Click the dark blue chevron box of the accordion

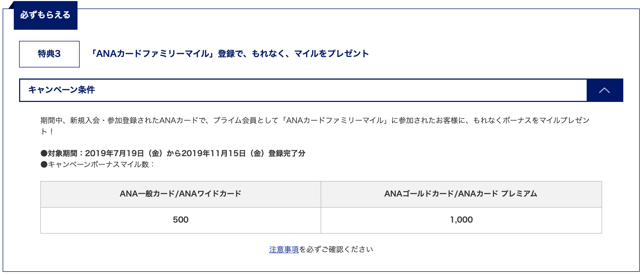pos(605,90)
